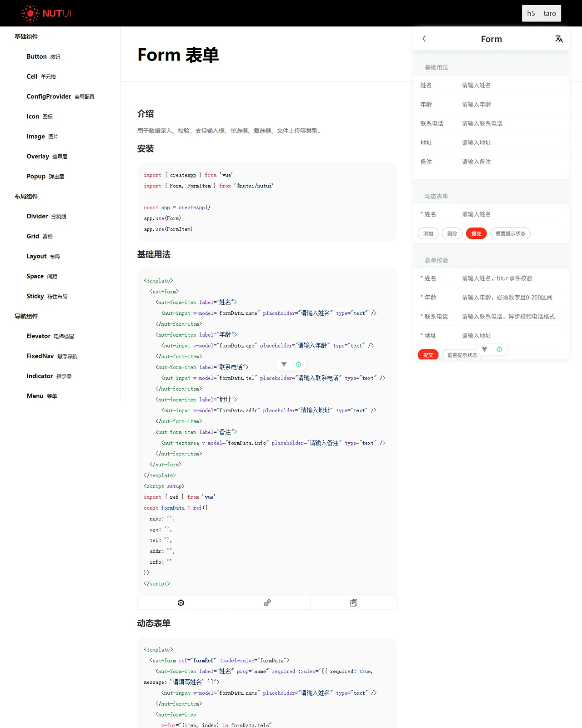Click the green inspector target in the demo panel
The height and width of the screenshot is (728, 582).
(x=499, y=349)
